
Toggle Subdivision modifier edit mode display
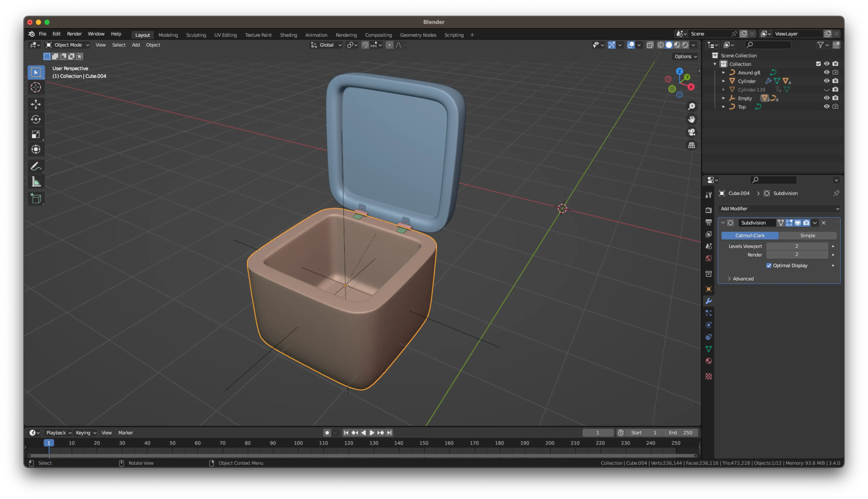coord(789,223)
